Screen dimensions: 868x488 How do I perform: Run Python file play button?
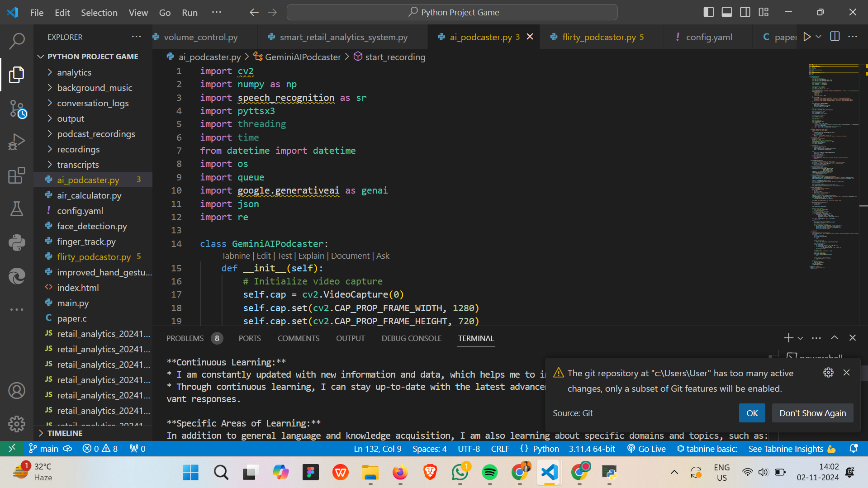point(807,37)
